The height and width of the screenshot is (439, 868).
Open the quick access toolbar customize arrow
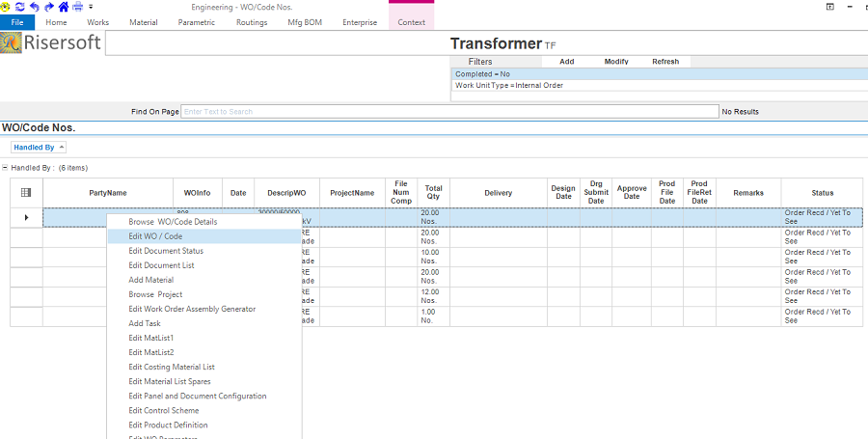pyautogui.click(x=91, y=7)
